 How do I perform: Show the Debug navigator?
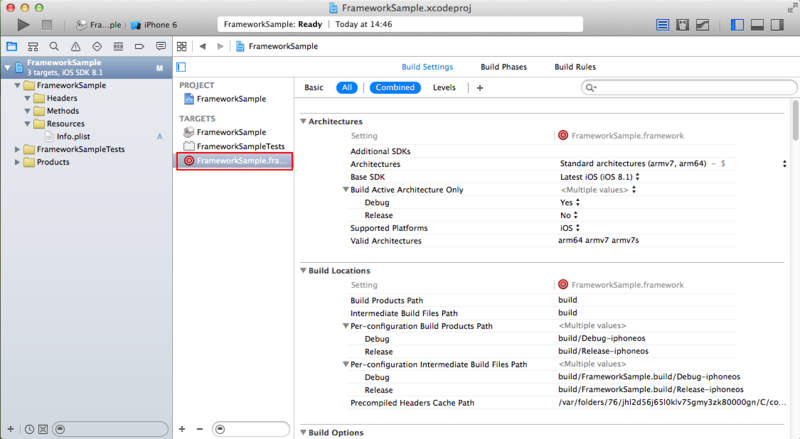[x=118, y=46]
